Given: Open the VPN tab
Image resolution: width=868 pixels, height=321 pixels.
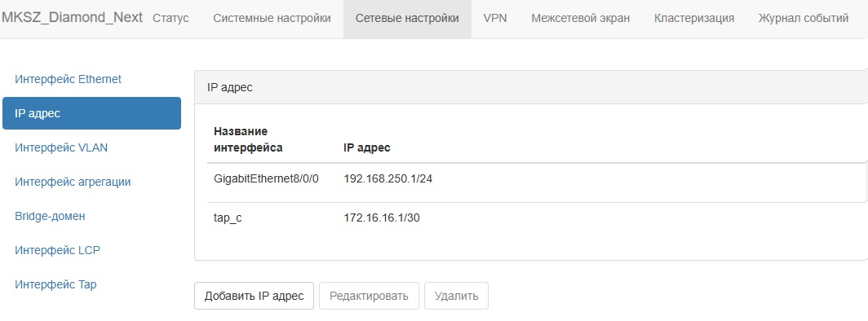Looking at the screenshot, I should tap(495, 18).
